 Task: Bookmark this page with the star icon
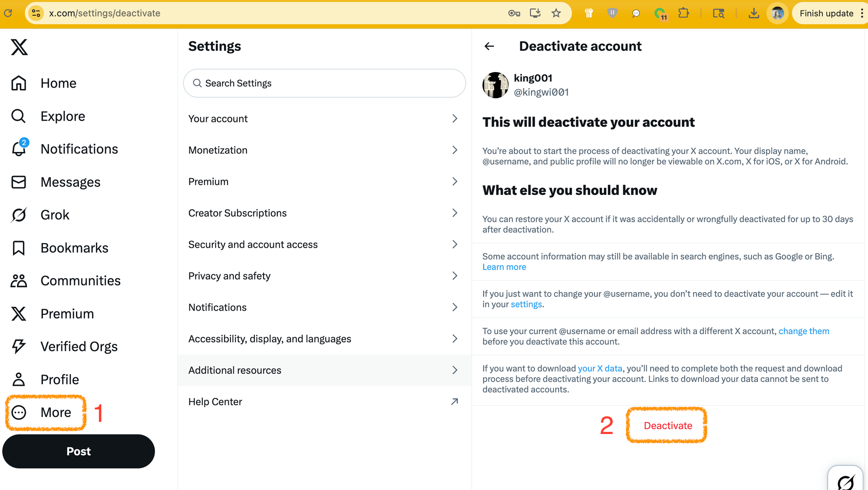[556, 13]
